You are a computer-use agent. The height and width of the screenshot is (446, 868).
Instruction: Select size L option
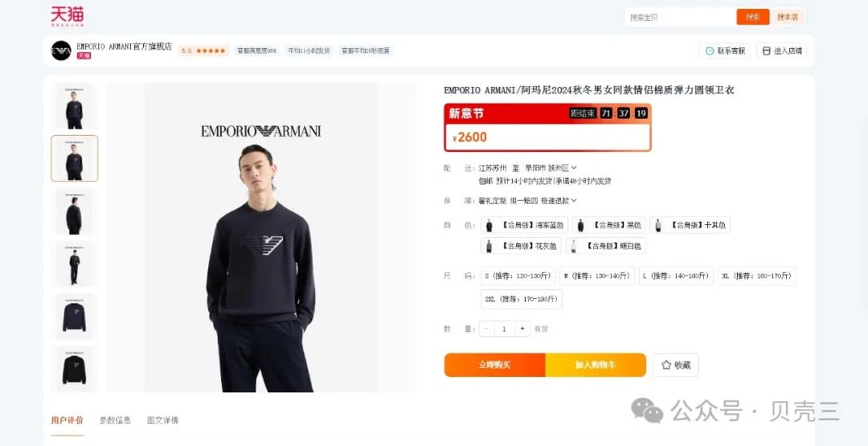click(x=676, y=276)
